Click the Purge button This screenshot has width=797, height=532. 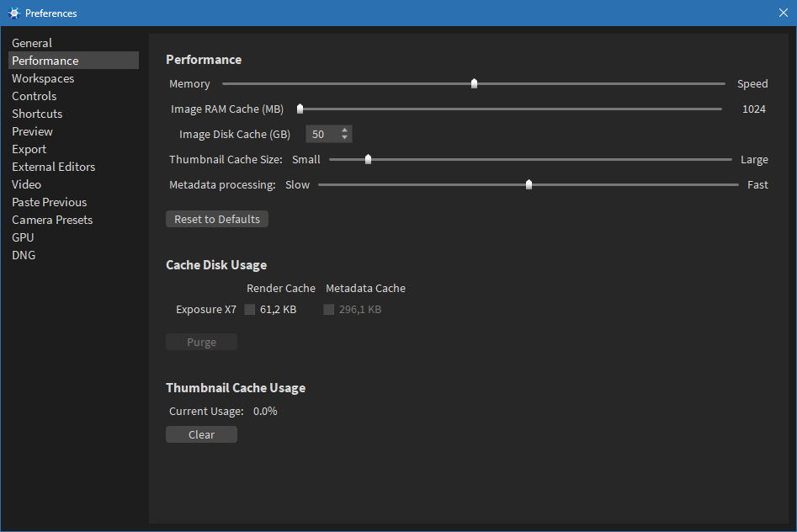point(201,342)
